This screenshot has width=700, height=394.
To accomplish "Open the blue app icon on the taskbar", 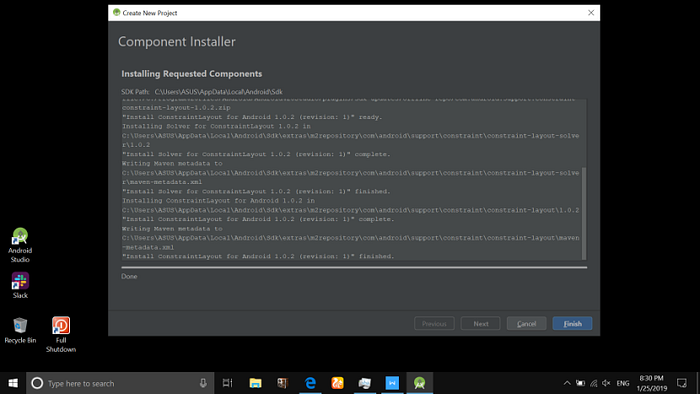I will (392, 383).
